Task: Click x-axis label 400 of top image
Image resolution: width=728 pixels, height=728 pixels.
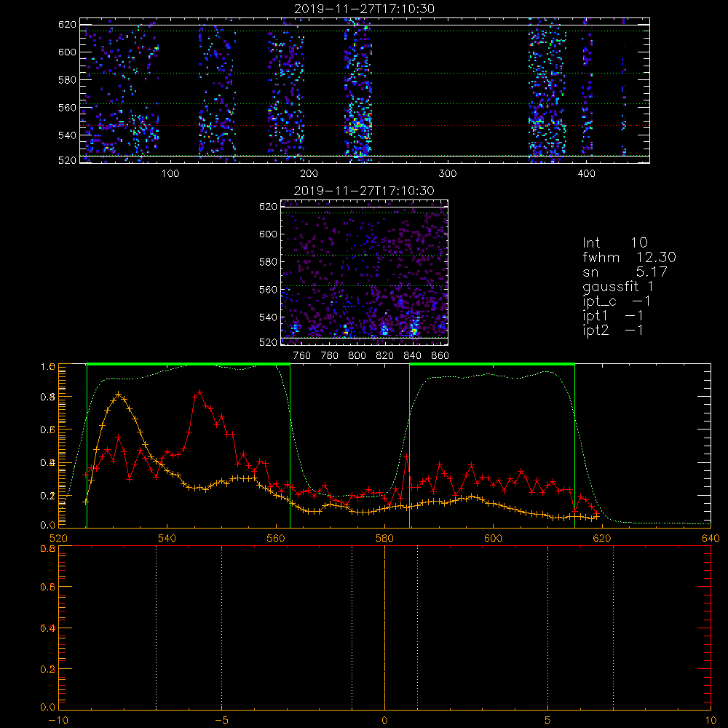Action: (586, 174)
